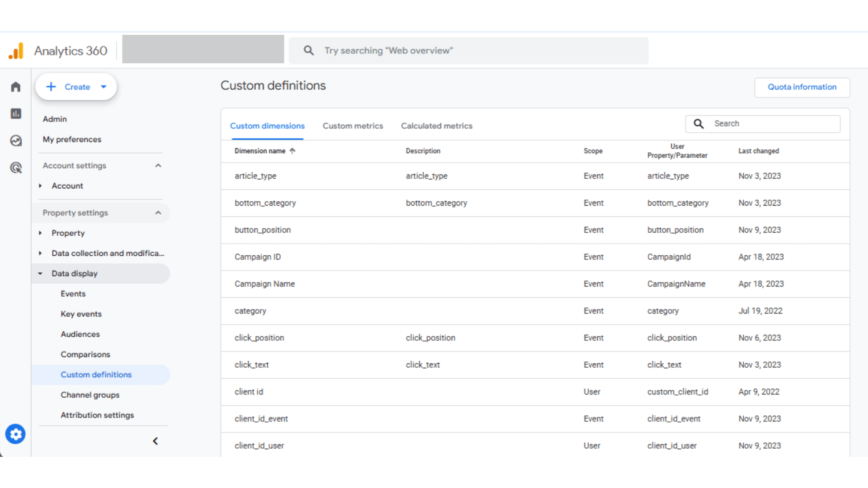Click the Scope column header
Viewport: 868px width, 488px height.
pyautogui.click(x=593, y=151)
